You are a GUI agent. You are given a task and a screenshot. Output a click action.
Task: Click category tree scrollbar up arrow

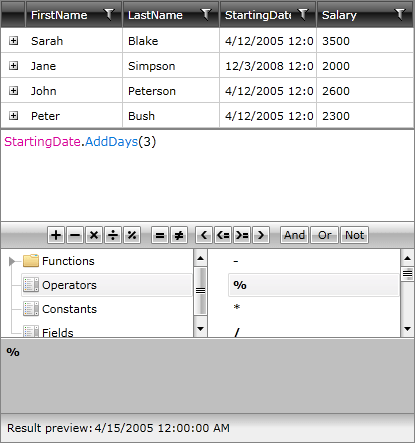coord(200,258)
